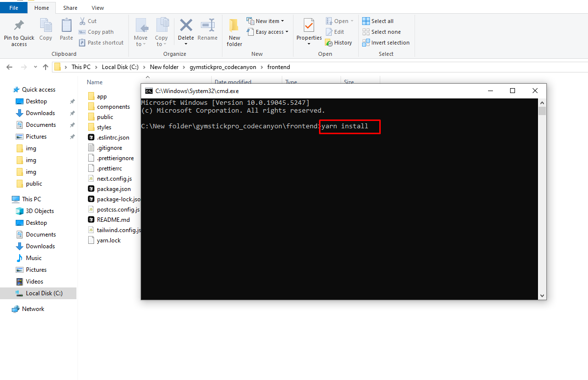This screenshot has width=588, height=380.
Task: Switch to the Share ribbon tab
Action: tap(70, 8)
